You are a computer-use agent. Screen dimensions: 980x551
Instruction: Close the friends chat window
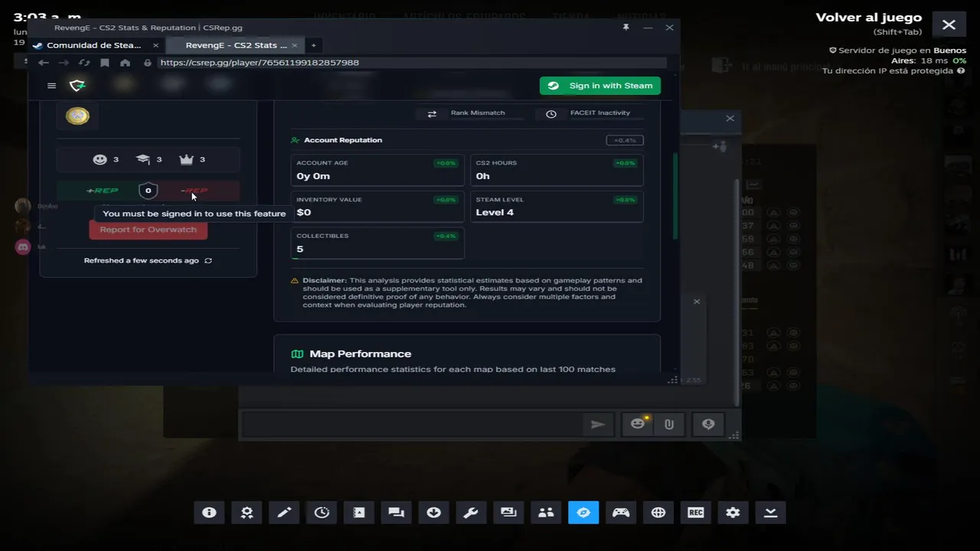(x=730, y=119)
